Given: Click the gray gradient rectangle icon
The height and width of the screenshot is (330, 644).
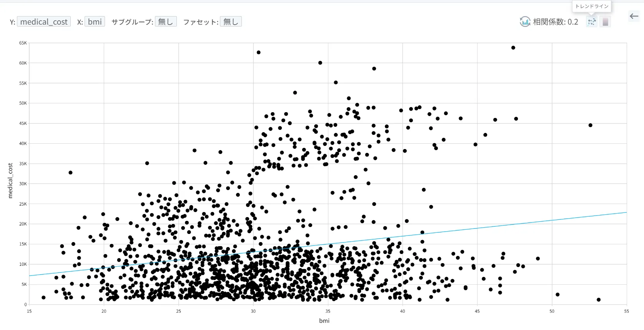Looking at the screenshot, I should click(605, 22).
